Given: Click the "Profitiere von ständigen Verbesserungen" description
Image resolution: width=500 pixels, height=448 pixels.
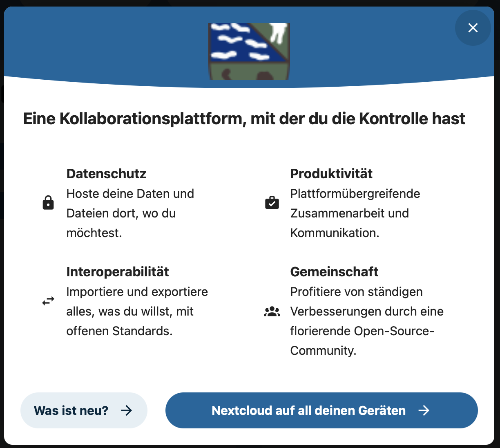Looking at the screenshot, I should [x=366, y=321].
